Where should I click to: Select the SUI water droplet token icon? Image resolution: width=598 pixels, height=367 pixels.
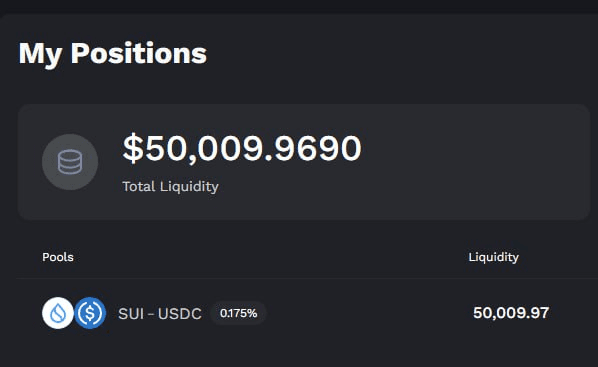[58, 313]
